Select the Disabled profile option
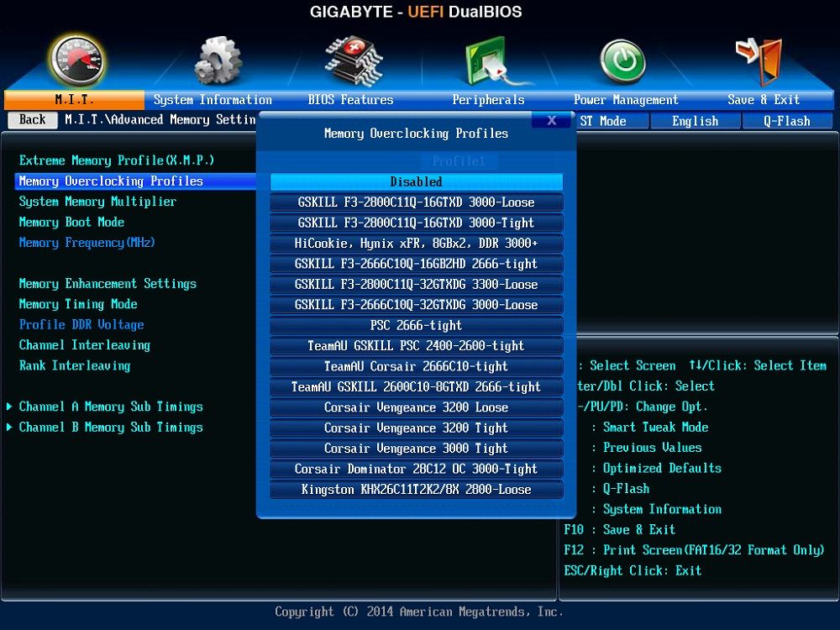Image resolution: width=840 pixels, height=630 pixels. click(x=417, y=181)
